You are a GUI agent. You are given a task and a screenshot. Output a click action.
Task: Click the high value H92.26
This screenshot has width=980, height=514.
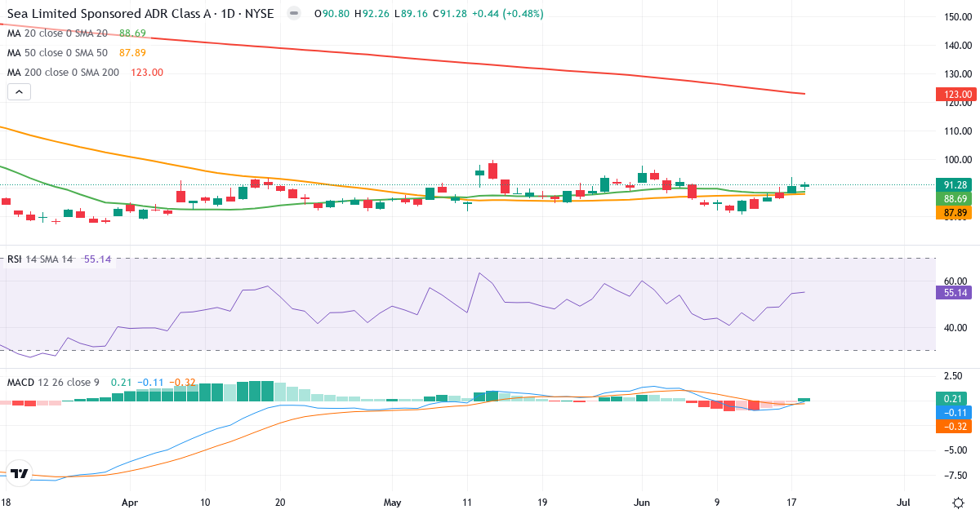pyautogui.click(x=372, y=14)
